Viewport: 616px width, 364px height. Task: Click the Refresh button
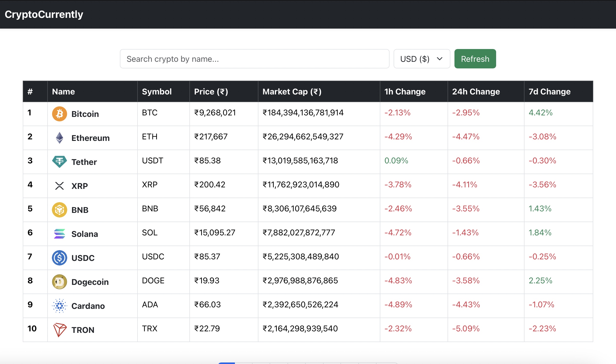tap(475, 59)
